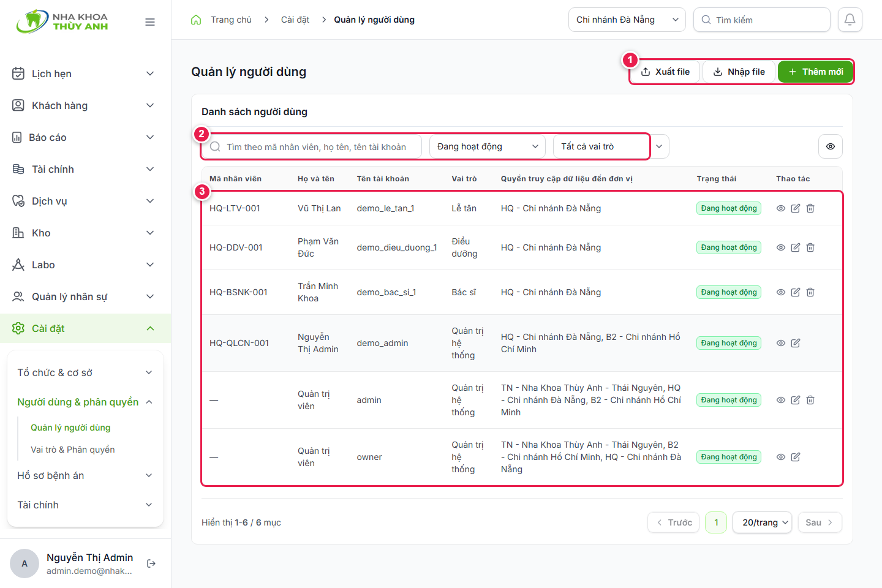Click the Nhập file import button
Image resolution: width=882 pixels, height=588 pixels.
(739, 72)
